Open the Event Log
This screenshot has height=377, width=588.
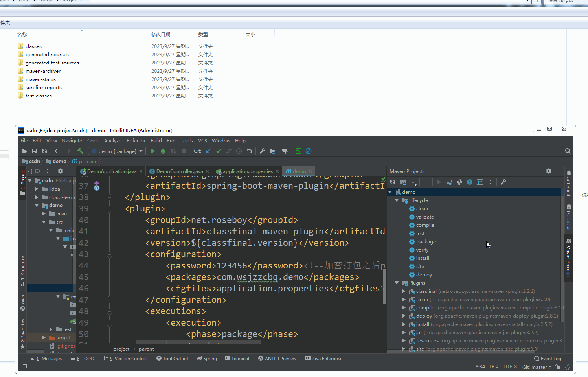548,359
